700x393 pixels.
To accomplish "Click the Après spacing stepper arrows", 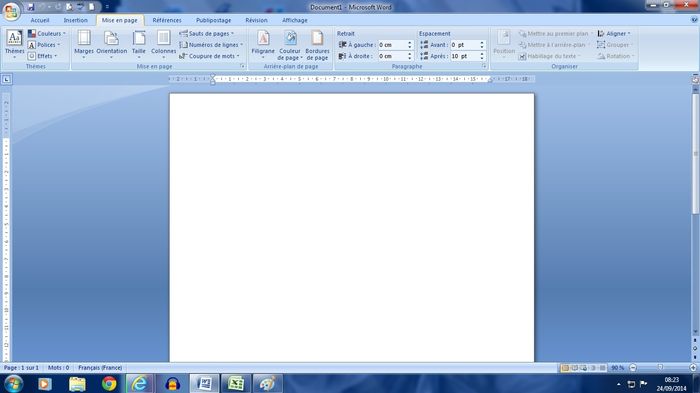I will 482,56.
